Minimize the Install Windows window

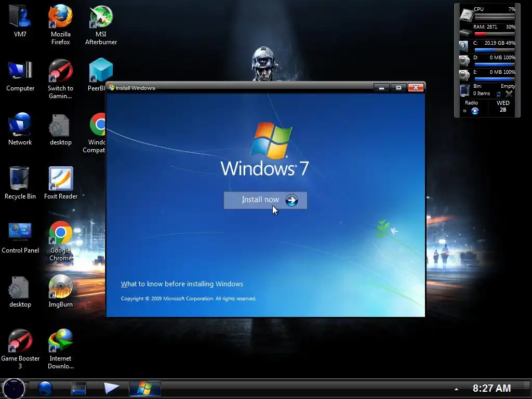[x=381, y=88]
